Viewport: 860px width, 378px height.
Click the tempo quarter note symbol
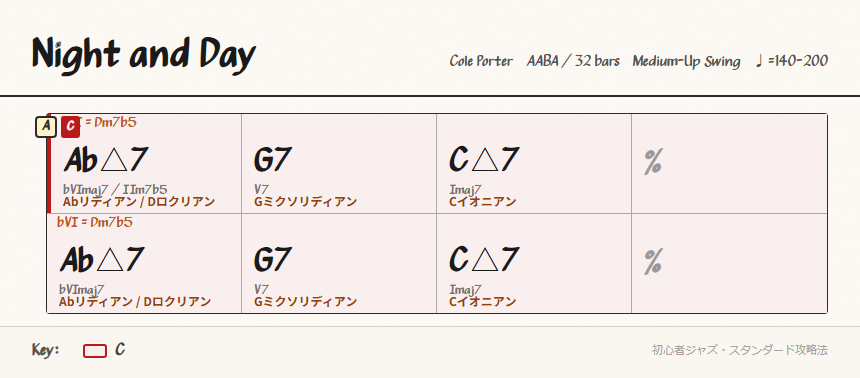760,61
